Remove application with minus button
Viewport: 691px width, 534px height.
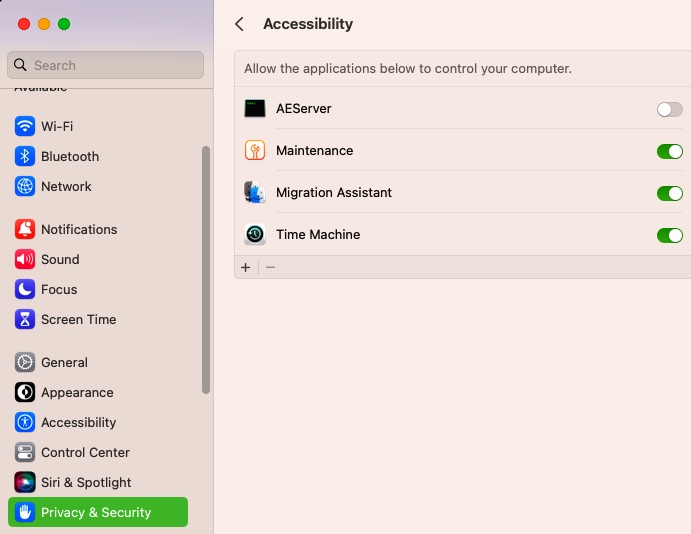270,267
